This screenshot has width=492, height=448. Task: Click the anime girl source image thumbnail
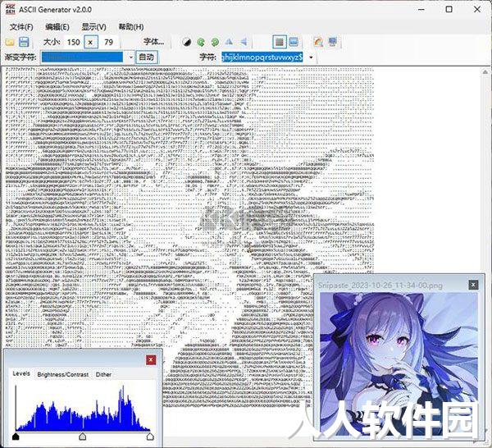[x=399, y=364]
